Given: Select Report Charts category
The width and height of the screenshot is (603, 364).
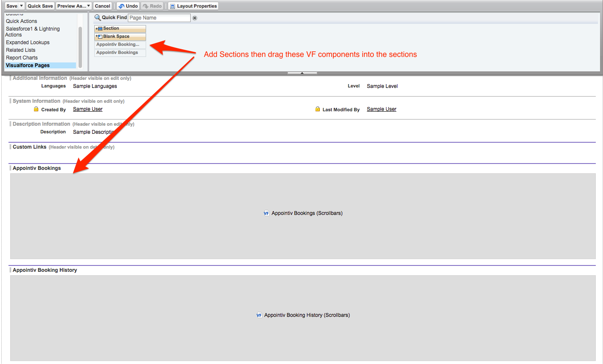Looking at the screenshot, I should coord(22,58).
